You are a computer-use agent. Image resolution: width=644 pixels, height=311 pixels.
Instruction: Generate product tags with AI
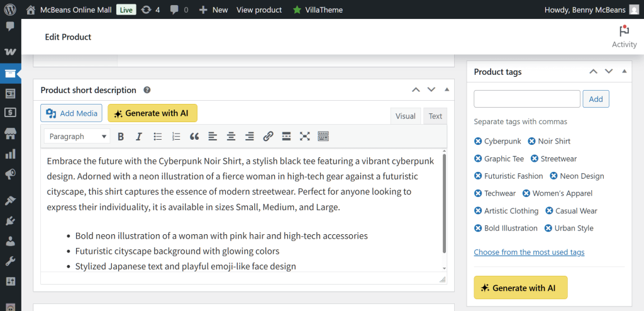click(x=520, y=288)
